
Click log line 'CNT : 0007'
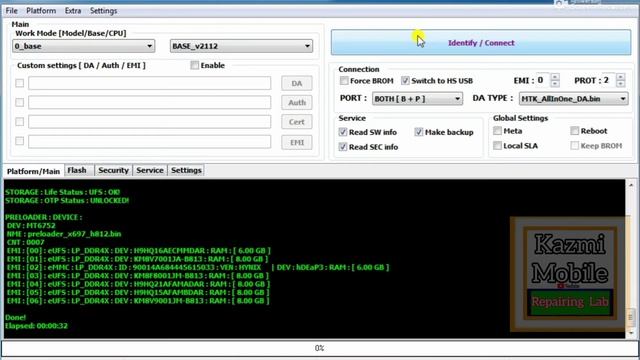tap(25, 242)
